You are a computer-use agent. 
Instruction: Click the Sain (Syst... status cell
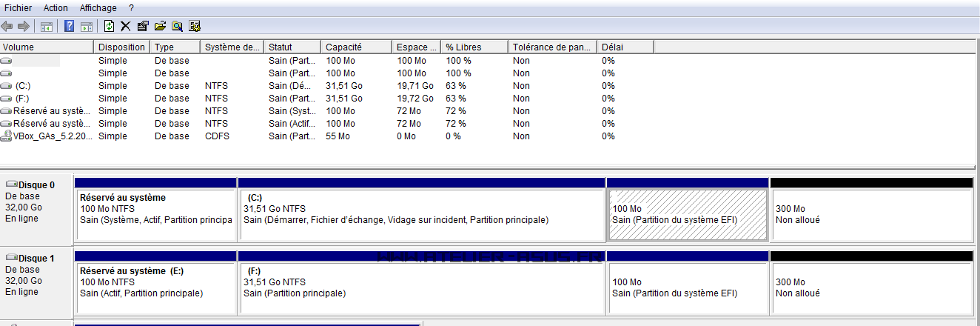coord(292,111)
